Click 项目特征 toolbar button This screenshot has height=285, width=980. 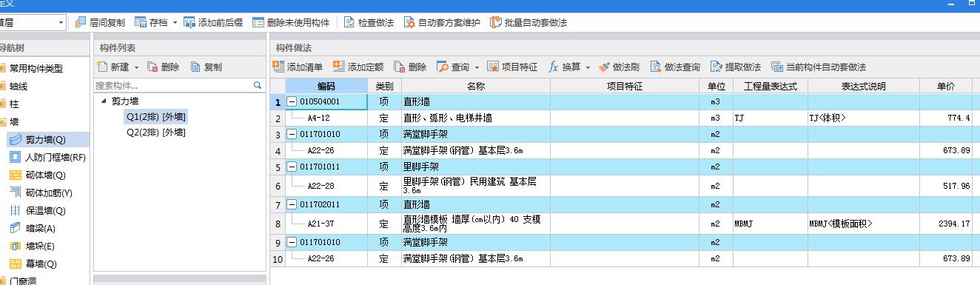[512, 67]
